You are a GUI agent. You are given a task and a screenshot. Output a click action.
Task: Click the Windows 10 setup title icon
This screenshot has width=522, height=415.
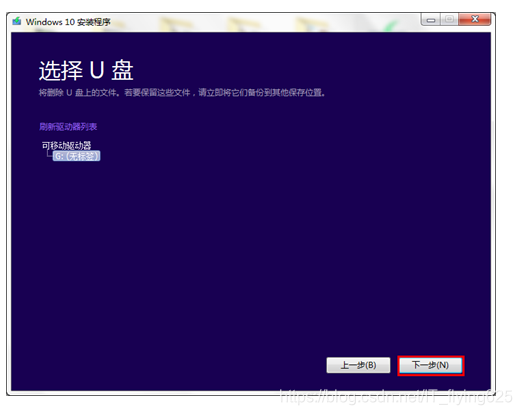click(x=17, y=22)
